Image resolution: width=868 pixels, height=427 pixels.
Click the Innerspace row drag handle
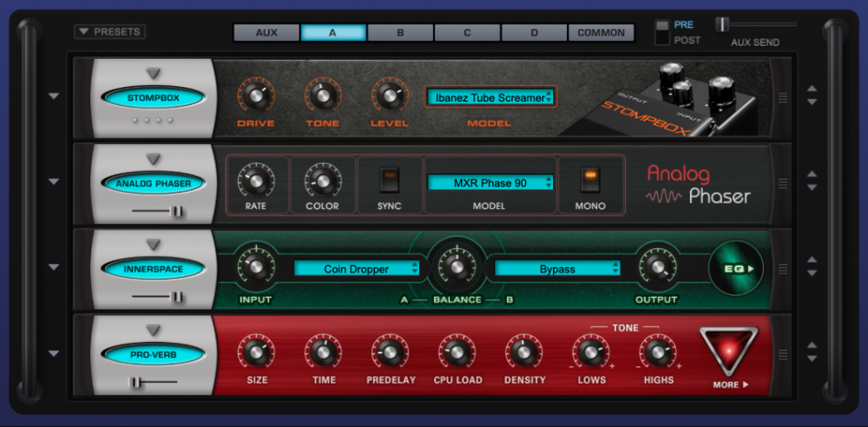pyautogui.click(x=783, y=268)
